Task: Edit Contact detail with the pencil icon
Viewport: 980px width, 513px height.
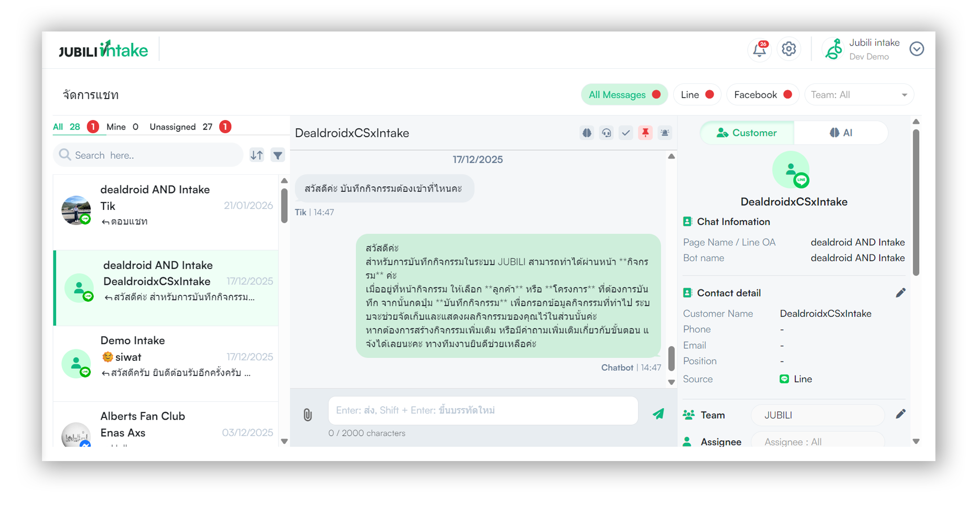Action: 900,293
